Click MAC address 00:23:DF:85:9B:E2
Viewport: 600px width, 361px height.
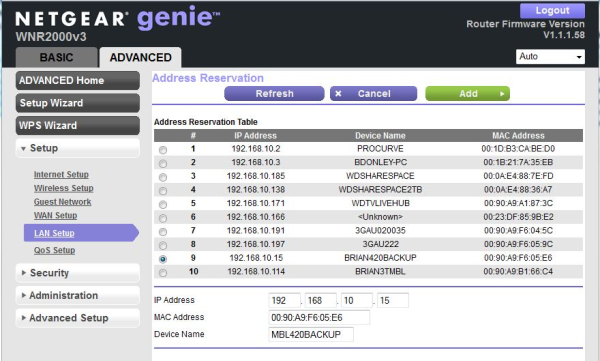click(x=518, y=217)
